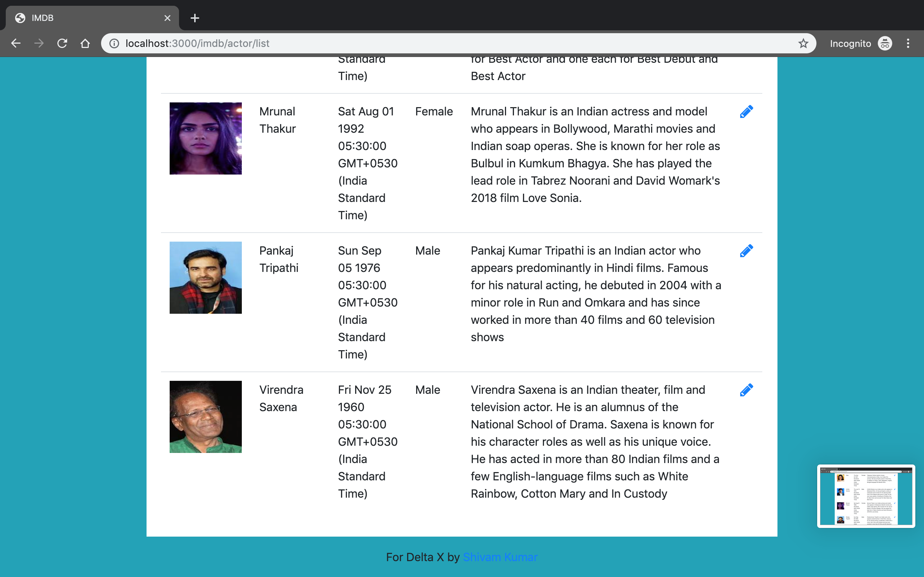Reload the actor list page
Screen dimensions: 924x577
click(x=62, y=43)
